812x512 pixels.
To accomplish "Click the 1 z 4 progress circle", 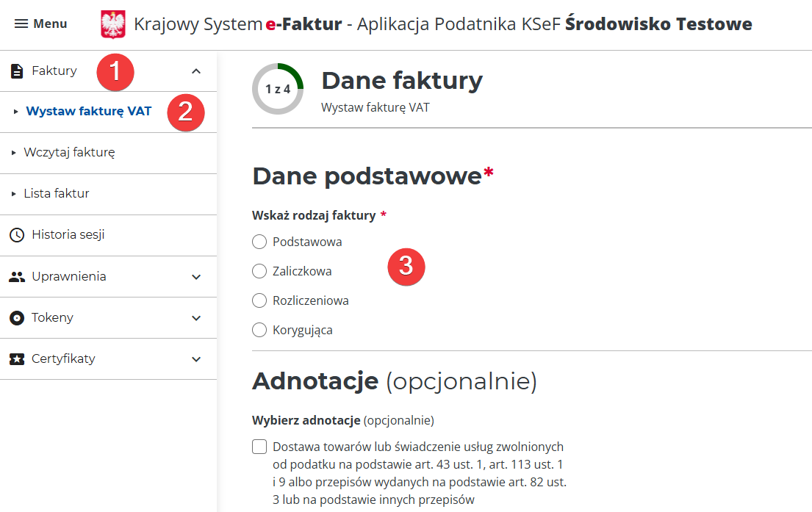I will coord(278,88).
